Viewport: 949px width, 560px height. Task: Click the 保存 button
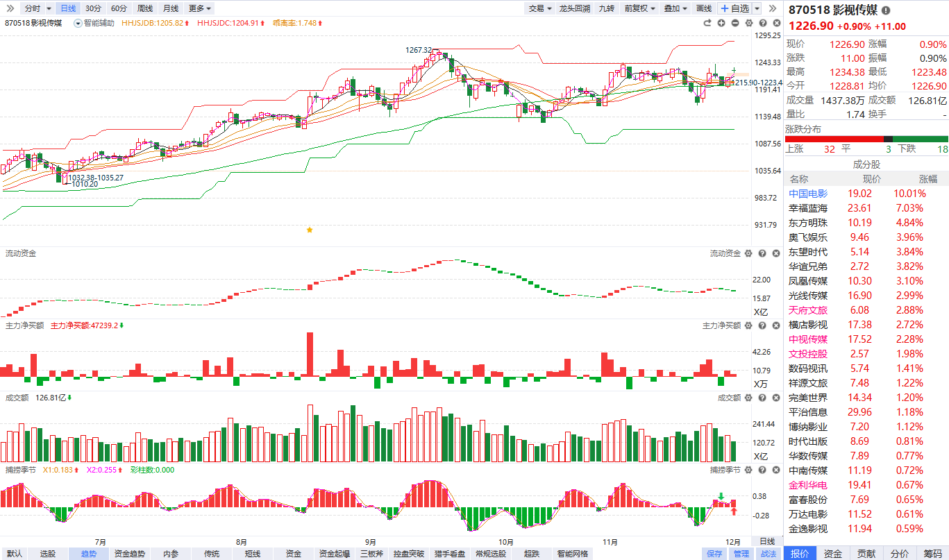[714, 553]
